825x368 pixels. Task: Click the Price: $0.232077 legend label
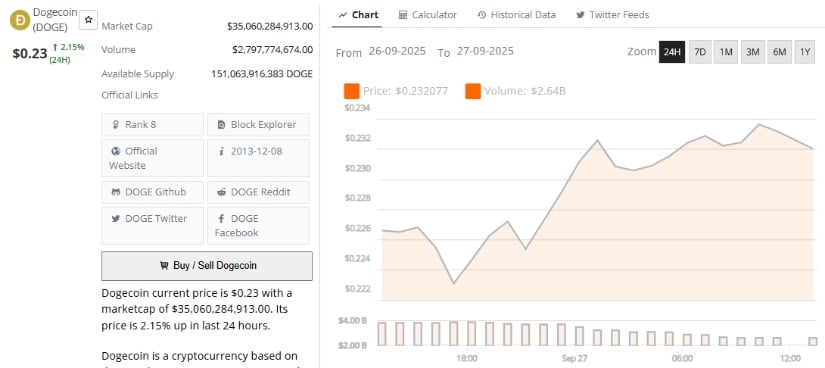click(x=406, y=91)
